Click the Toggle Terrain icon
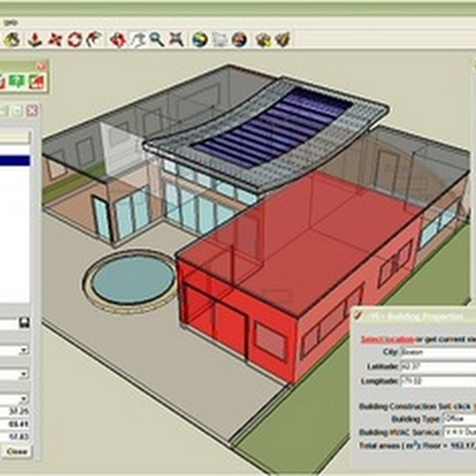 [x=220, y=39]
